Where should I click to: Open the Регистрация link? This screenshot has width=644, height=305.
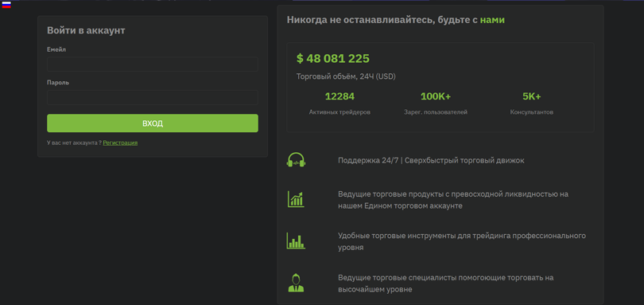pyautogui.click(x=120, y=143)
